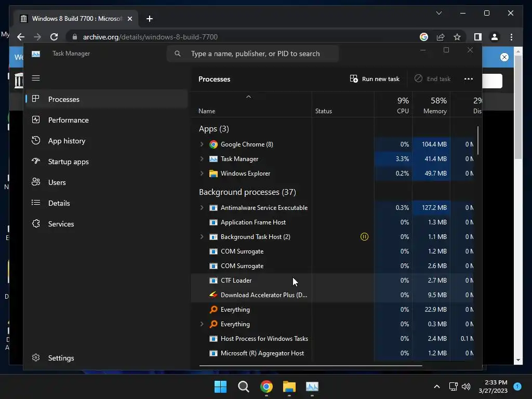Viewport: 532px width, 399px height.
Task: Open a new Chrome tab
Action: point(149,19)
